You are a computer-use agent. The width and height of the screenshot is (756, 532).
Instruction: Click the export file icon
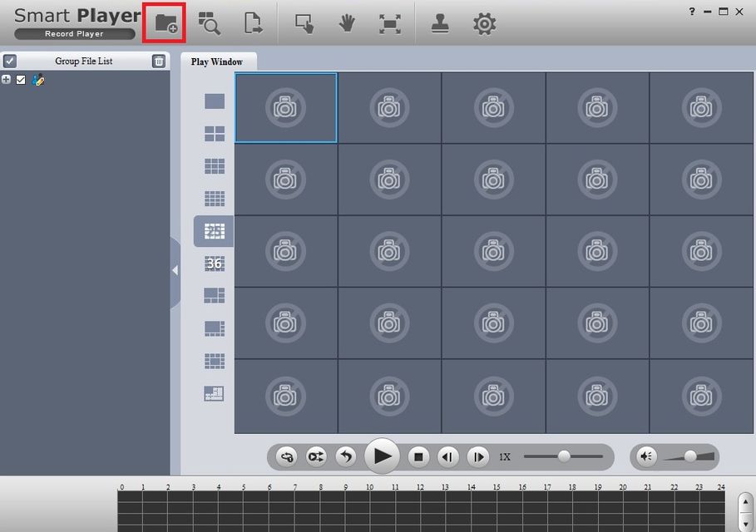[x=253, y=23]
